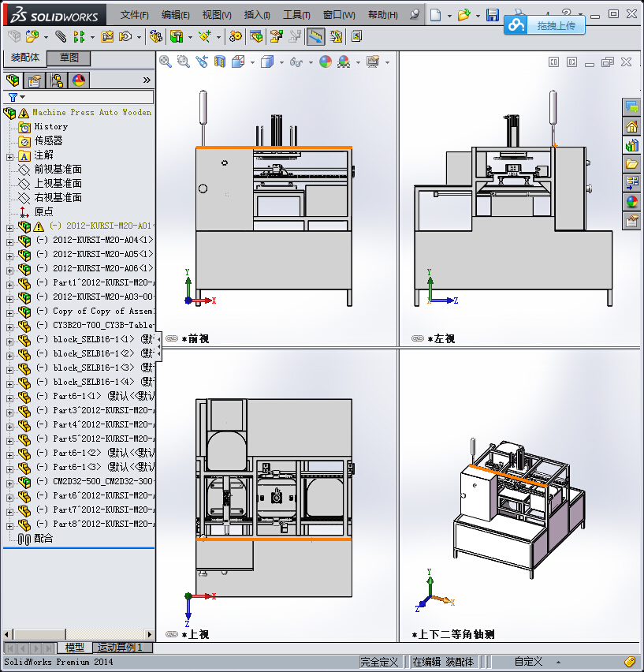The height and width of the screenshot is (672, 644).
Task: Toggle link icon on front view (前视)
Action: coord(172,338)
